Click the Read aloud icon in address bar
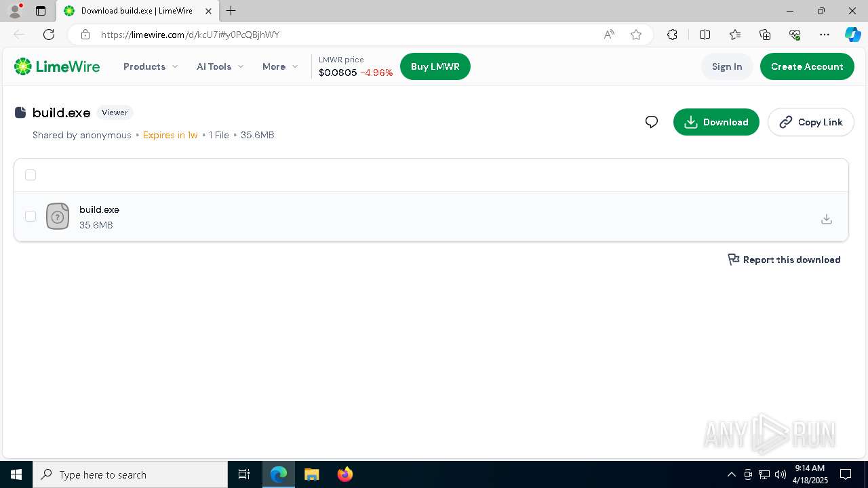Viewport: 868px width, 488px height. [609, 35]
